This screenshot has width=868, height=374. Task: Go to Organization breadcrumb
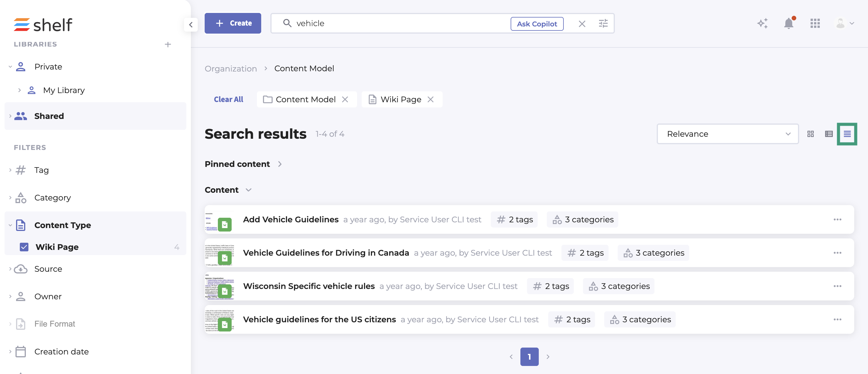231,69
